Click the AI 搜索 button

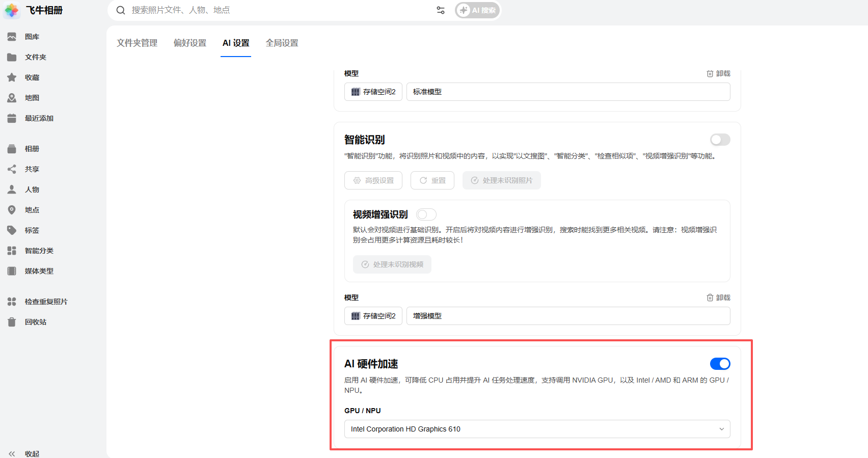(477, 10)
